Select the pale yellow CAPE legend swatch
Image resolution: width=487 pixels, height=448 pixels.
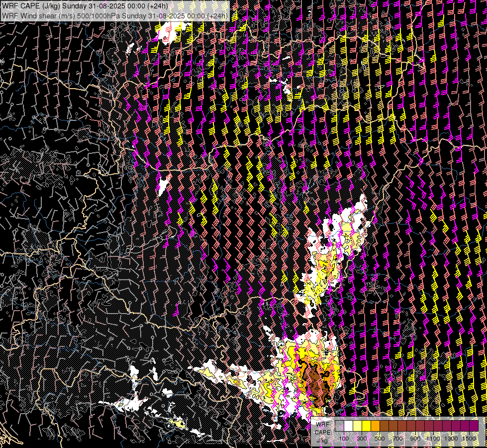pyautogui.click(x=358, y=426)
